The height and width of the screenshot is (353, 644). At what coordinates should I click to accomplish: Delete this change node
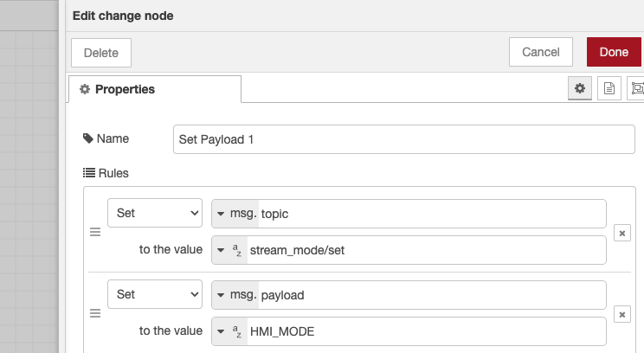pos(100,52)
